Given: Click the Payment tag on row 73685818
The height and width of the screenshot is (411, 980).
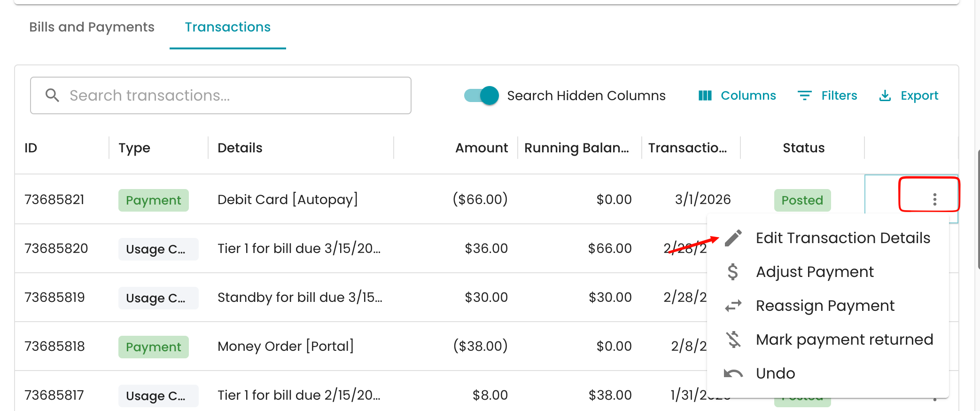Looking at the screenshot, I should click(x=154, y=347).
